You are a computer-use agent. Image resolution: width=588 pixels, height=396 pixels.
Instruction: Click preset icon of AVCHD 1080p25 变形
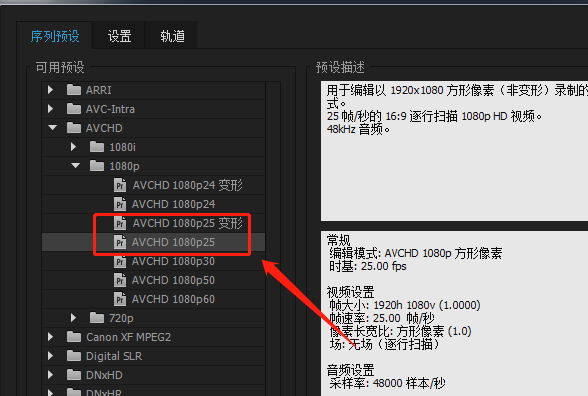pyautogui.click(x=120, y=223)
